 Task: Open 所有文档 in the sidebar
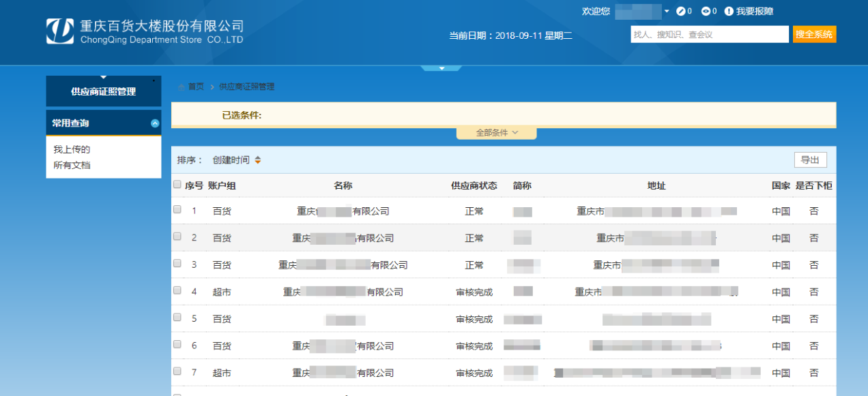72,165
